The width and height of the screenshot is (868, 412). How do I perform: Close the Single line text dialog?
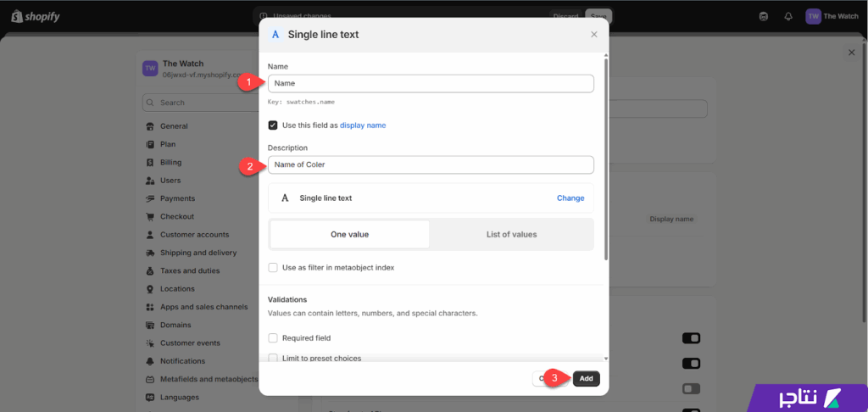tap(593, 35)
